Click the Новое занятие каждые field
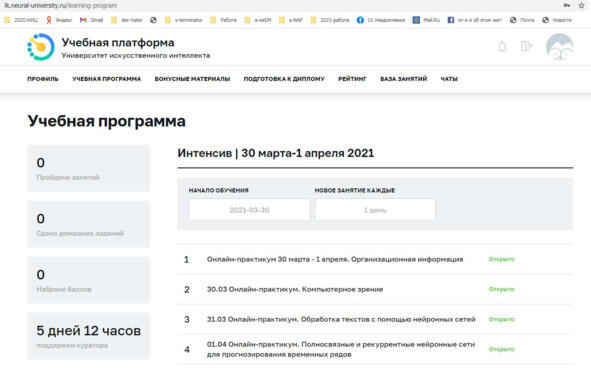The width and height of the screenshot is (591, 374). click(375, 210)
